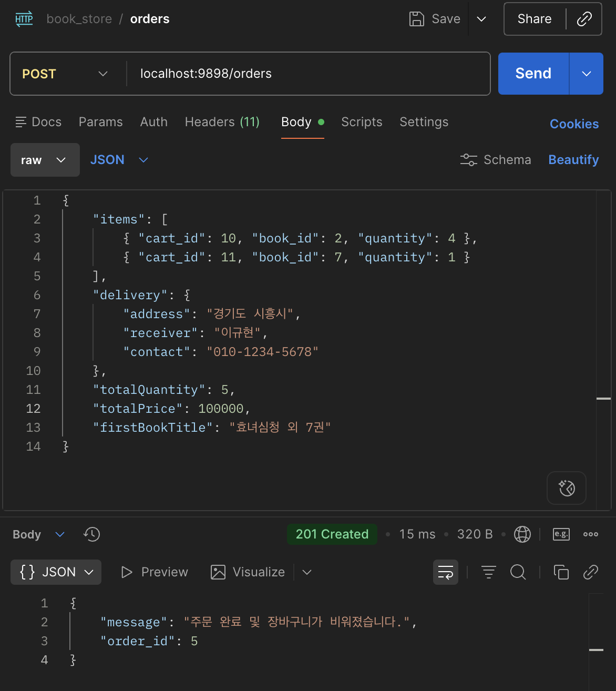The image size is (616, 691).
Task: Click request editor scrollbar marker
Action: click(x=604, y=399)
